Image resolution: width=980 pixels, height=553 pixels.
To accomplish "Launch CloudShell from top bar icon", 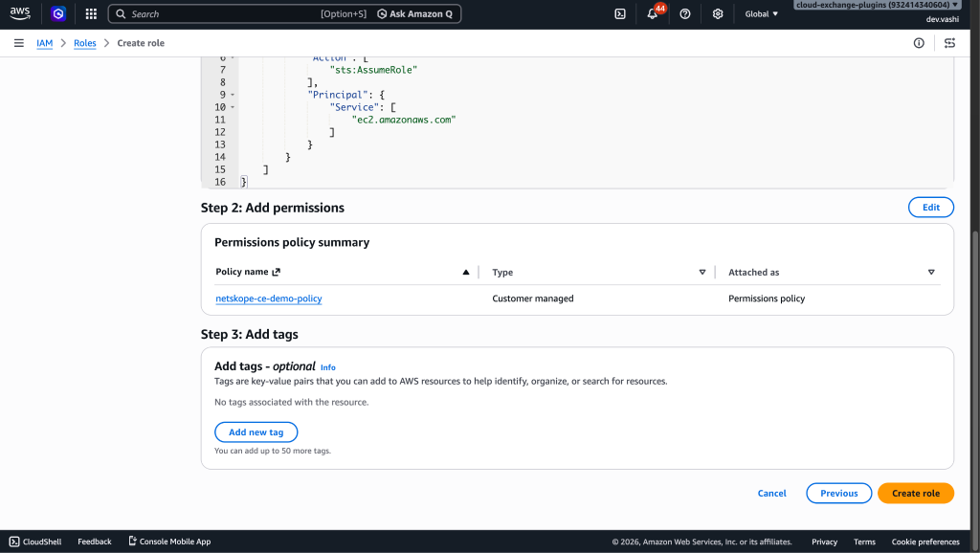I will click(x=620, y=13).
